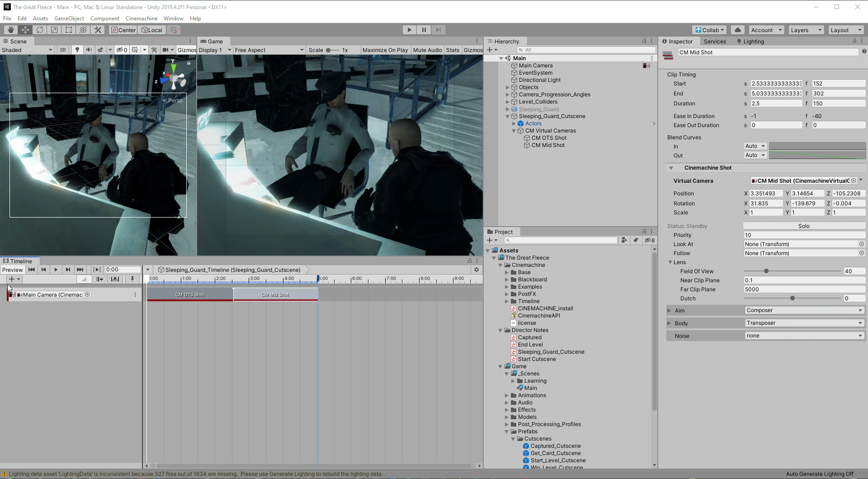Viewport: 868px width, 479px height.
Task: Open the Layout dropdown
Action: (x=846, y=30)
